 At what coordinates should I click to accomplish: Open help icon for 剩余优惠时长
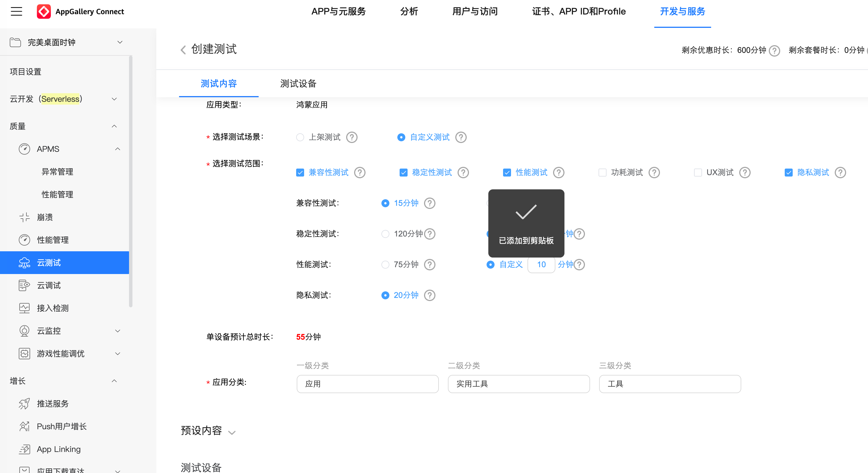coord(774,51)
